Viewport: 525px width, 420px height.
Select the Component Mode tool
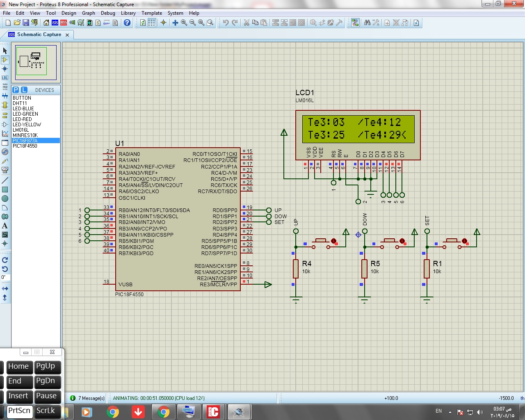click(x=5, y=59)
